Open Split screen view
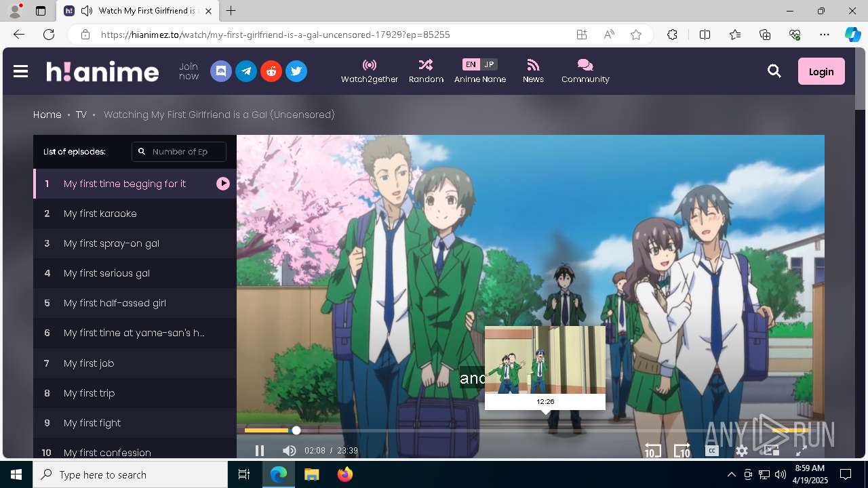868x488 pixels. click(x=705, y=35)
